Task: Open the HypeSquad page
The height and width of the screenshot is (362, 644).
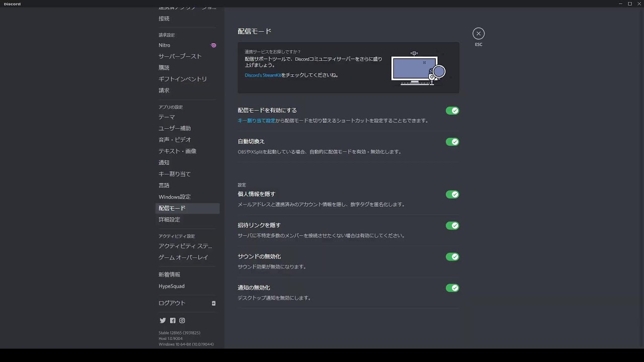Action: (187, 286)
